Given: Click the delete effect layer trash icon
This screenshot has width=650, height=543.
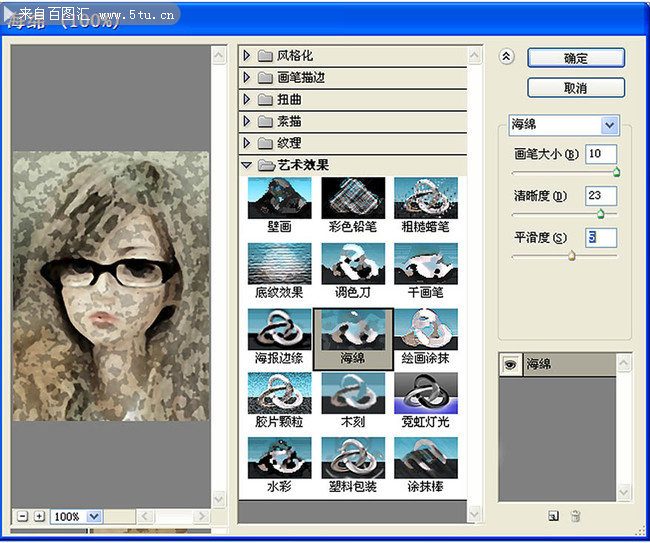Looking at the screenshot, I should (575, 516).
